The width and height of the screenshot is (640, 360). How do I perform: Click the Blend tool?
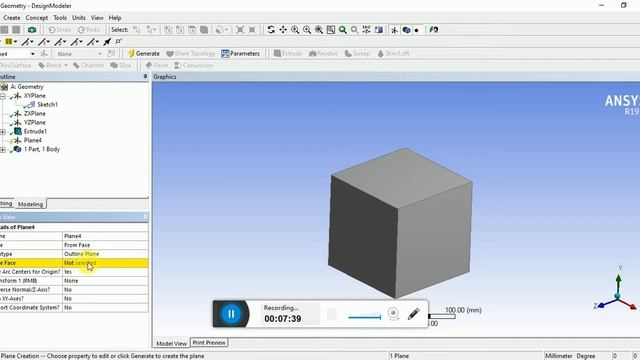point(50,65)
